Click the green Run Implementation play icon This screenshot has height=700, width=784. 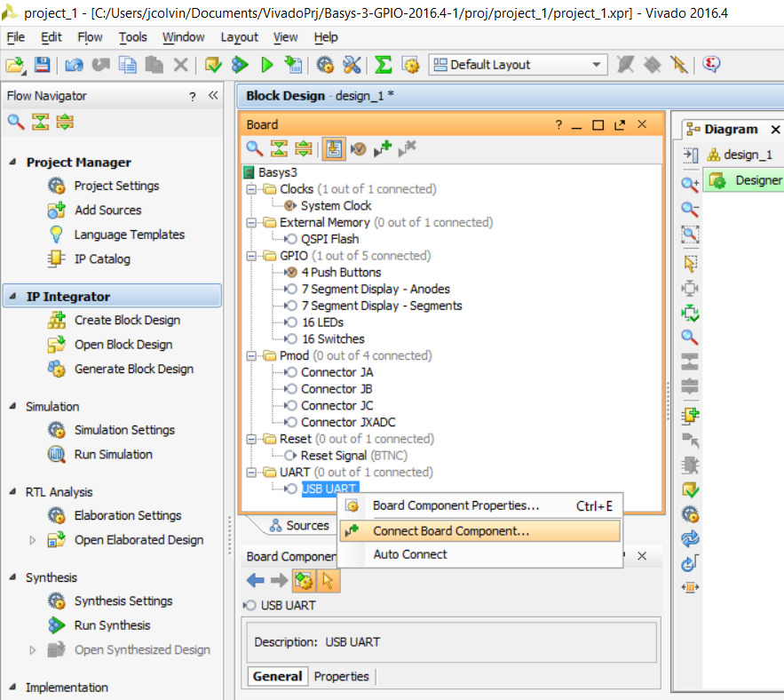[x=267, y=65]
